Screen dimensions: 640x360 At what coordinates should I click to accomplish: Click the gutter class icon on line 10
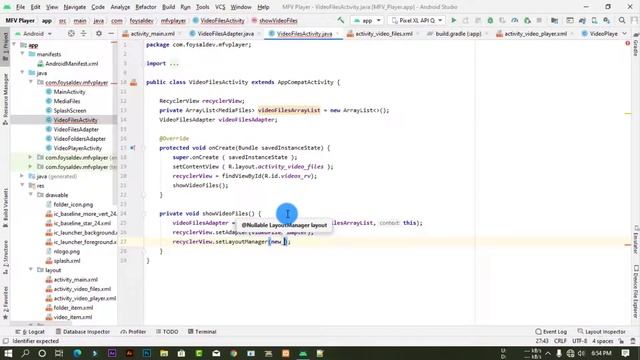133,82
